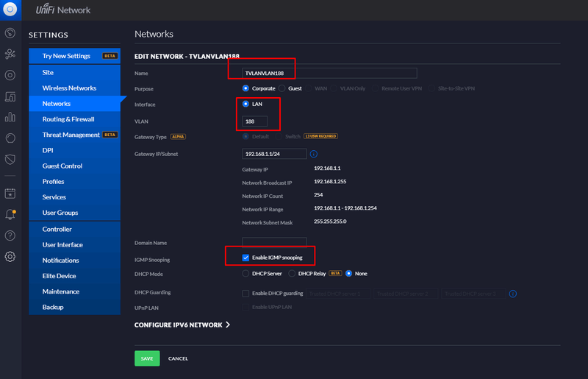Select WAN purpose option
Viewport: 588px width, 379px height.
click(309, 88)
